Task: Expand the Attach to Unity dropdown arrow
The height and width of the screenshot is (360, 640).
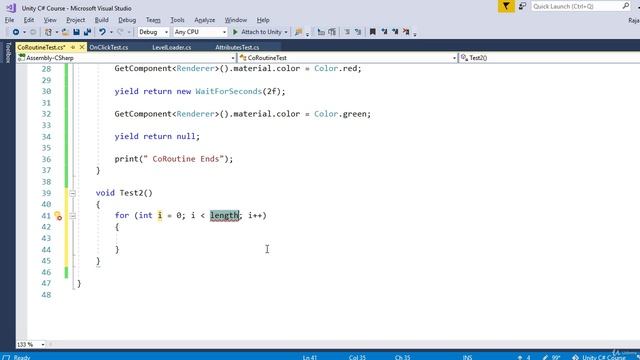Action: (286, 32)
